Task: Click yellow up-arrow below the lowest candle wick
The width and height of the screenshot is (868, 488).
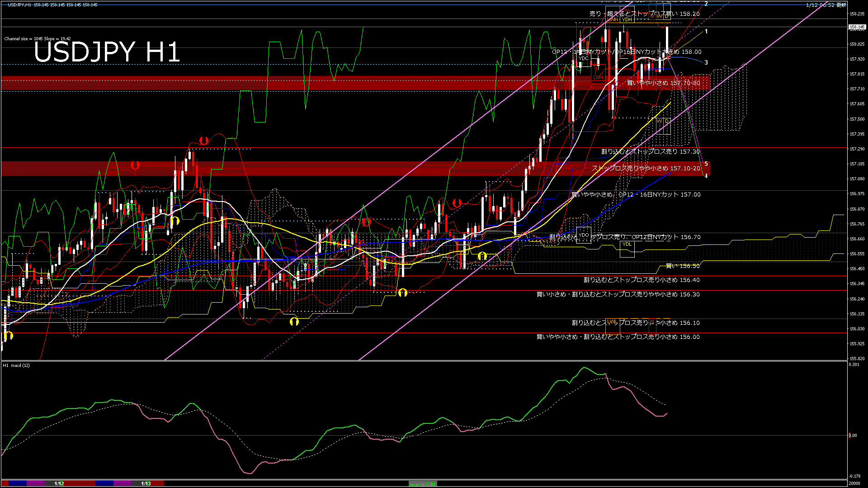Action: coord(294,322)
